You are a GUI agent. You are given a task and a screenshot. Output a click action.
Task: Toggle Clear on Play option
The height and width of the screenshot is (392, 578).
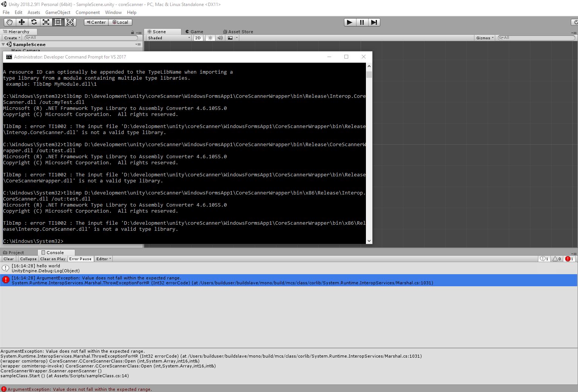[53, 259]
